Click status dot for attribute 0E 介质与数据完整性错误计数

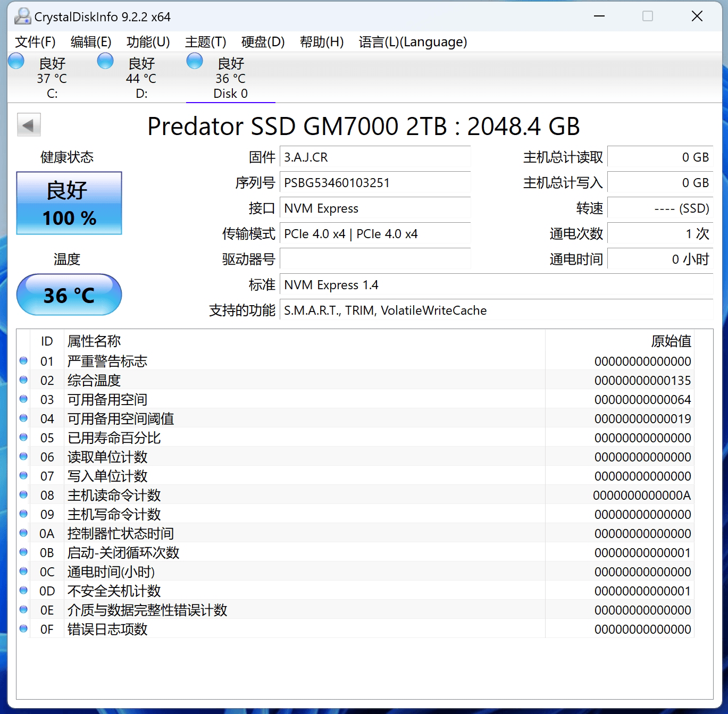(23, 610)
